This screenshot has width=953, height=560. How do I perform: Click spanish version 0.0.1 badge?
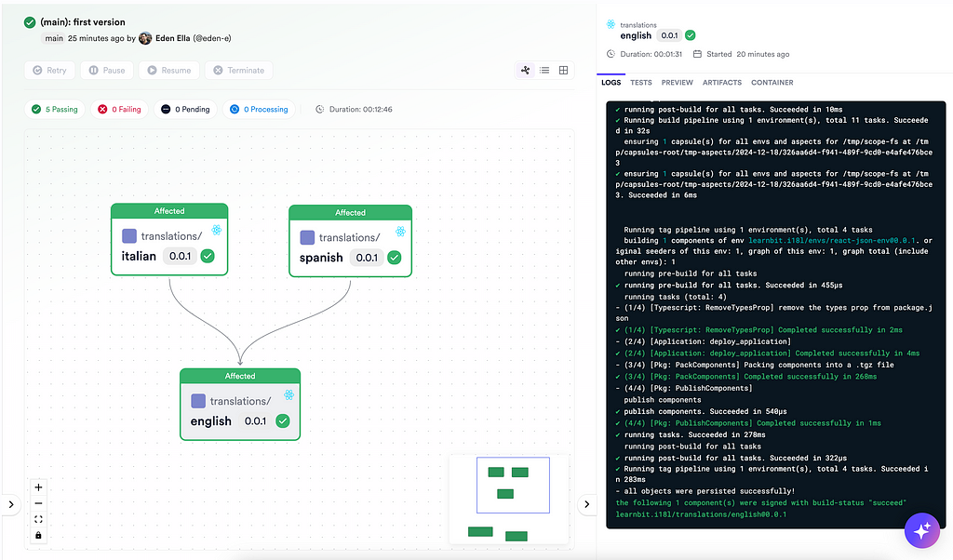(x=367, y=258)
